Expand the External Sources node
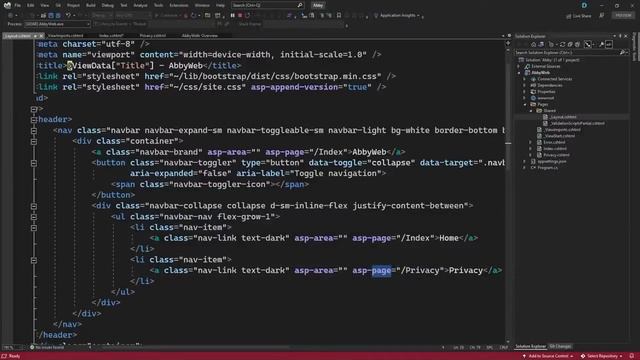The height and width of the screenshot is (360, 640). [519, 66]
